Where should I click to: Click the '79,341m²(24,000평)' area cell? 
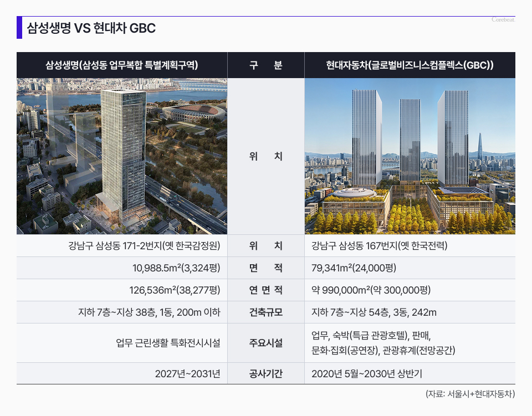point(354,268)
